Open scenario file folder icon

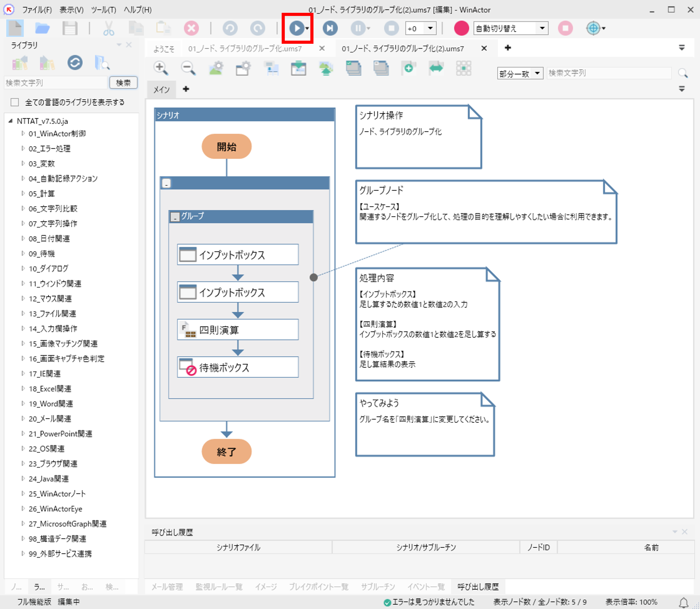pos(42,28)
